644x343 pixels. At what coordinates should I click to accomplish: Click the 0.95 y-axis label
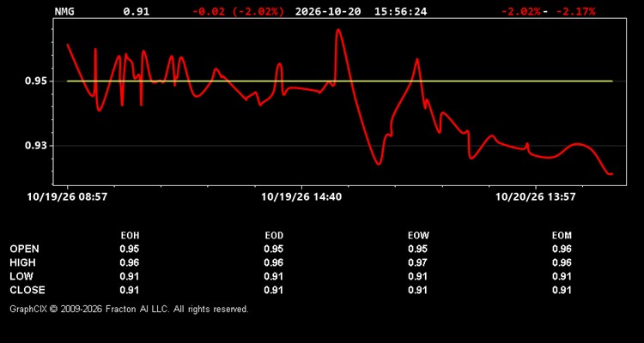pos(36,81)
